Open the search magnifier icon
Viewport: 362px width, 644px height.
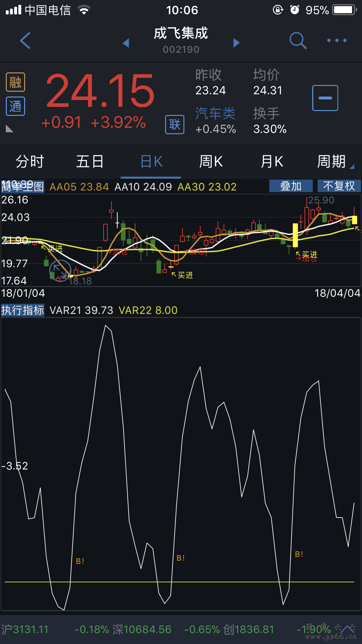tap(298, 41)
